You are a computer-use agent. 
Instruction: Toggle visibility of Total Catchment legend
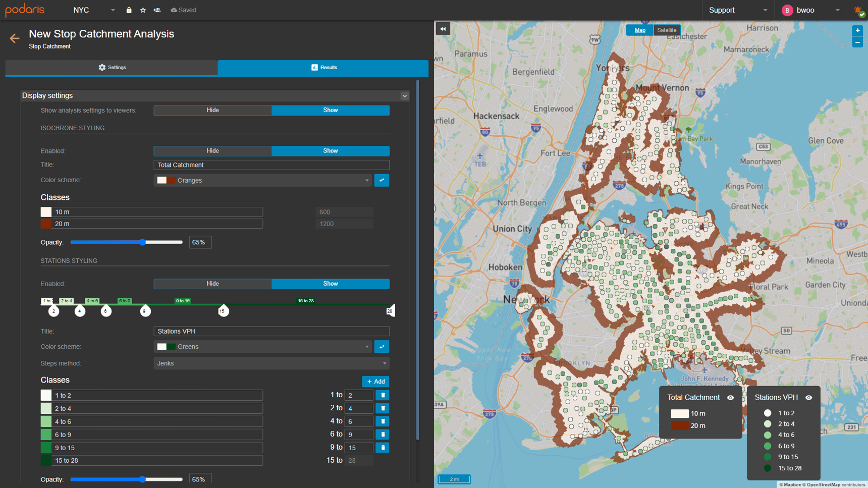tap(731, 398)
